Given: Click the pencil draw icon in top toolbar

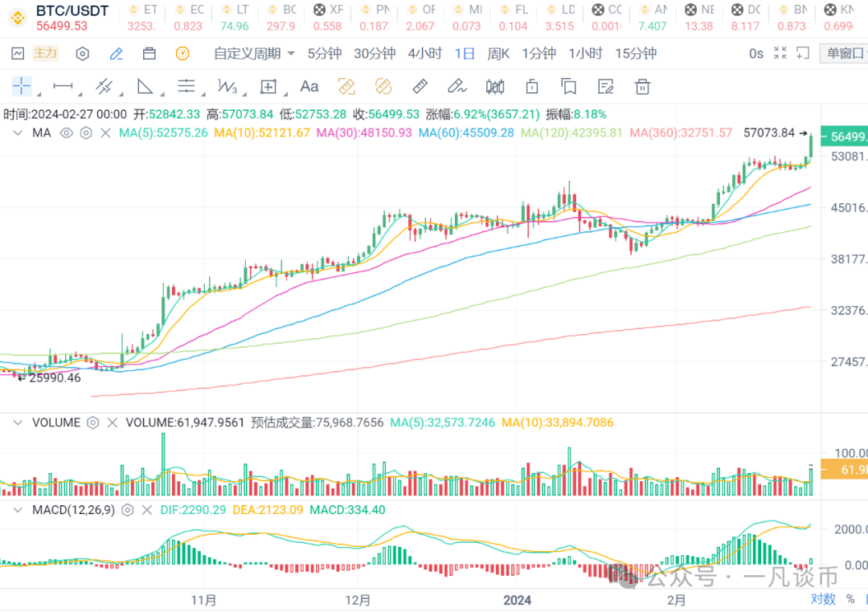Looking at the screenshot, I should tap(116, 54).
